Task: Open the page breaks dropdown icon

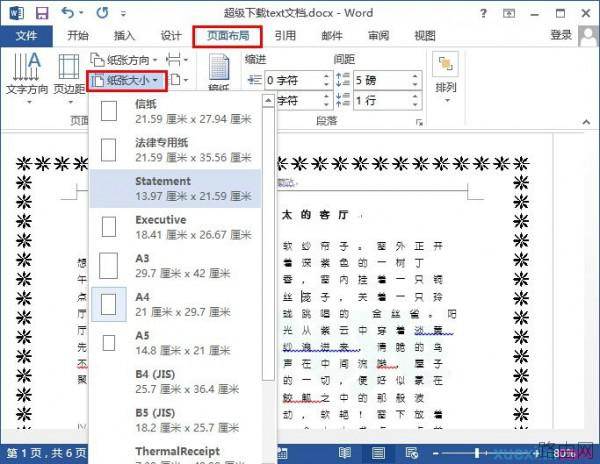Action: [177, 60]
